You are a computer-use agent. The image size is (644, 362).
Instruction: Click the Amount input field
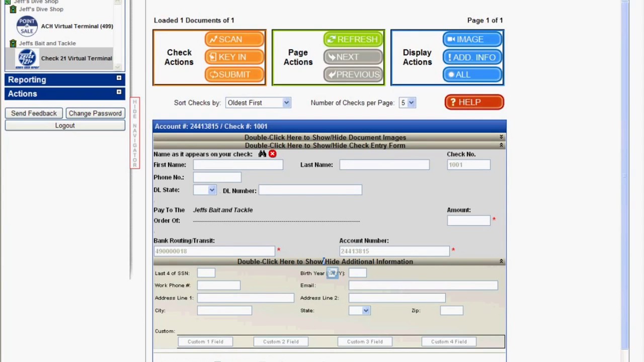click(x=468, y=220)
